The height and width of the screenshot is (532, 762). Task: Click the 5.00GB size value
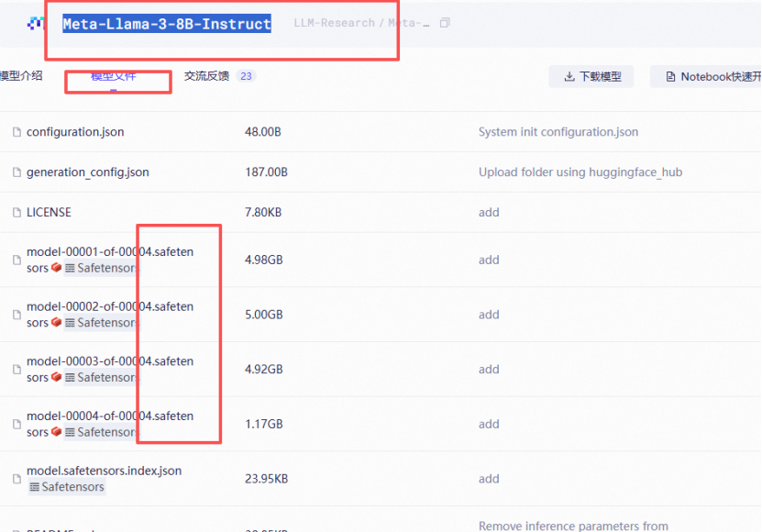pos(264,315)
